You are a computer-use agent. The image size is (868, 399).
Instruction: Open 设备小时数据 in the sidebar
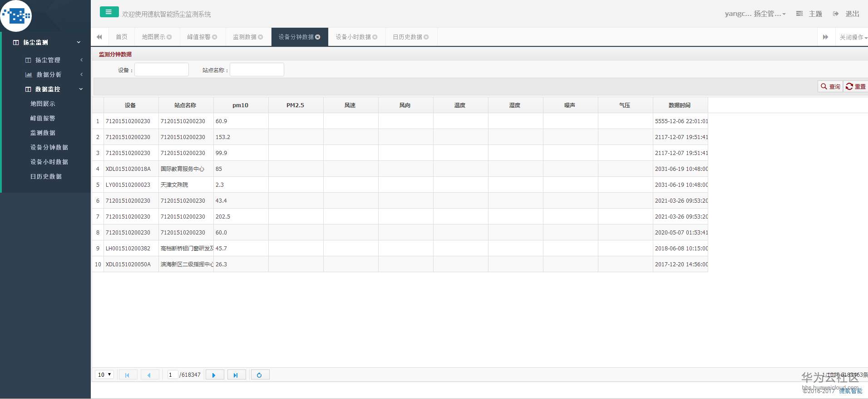(49, 162)
